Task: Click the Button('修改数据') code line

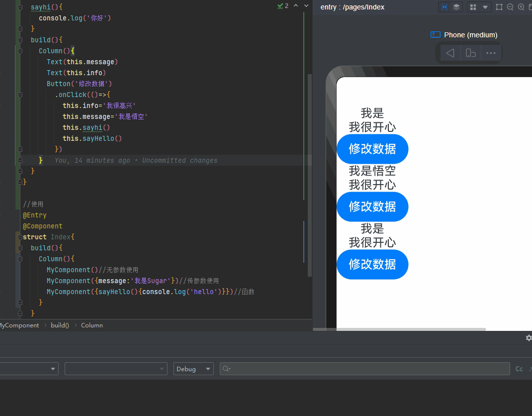Action: (79, 84)
